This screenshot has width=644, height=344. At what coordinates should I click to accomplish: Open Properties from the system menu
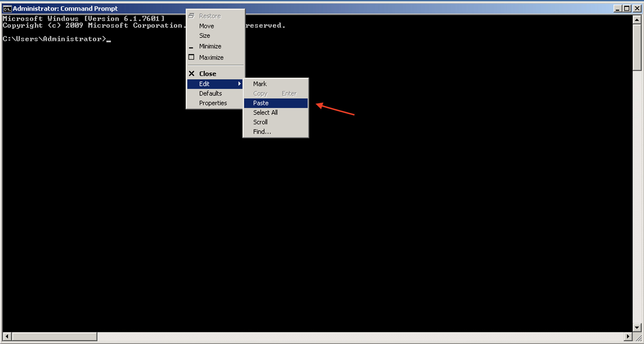coord(213,103)
